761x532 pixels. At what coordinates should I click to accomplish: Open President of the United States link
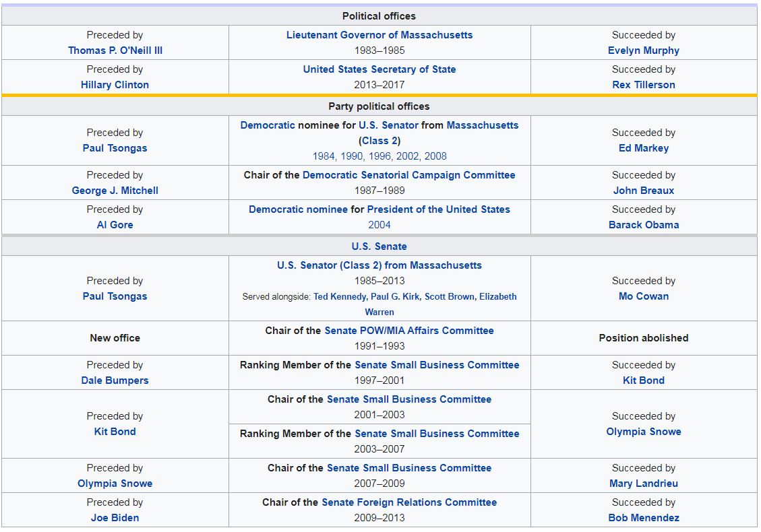438,209
